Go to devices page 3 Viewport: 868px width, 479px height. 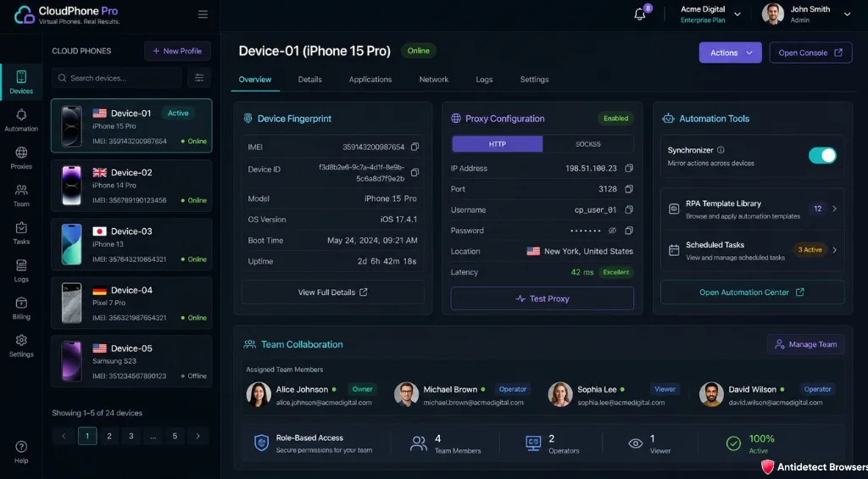click(x=131, y=436)
